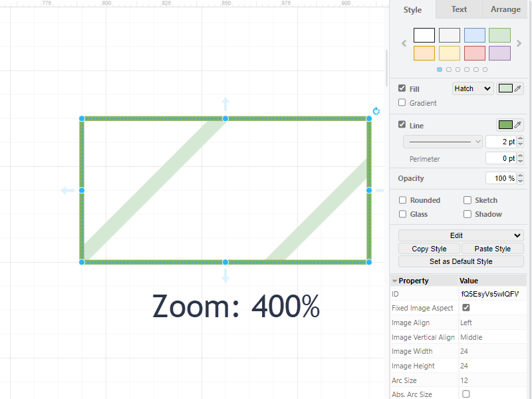Uncheck Fixed Image Aspect property
The width and height of the screenshot is (532, 399).
[x=466, y=307]
